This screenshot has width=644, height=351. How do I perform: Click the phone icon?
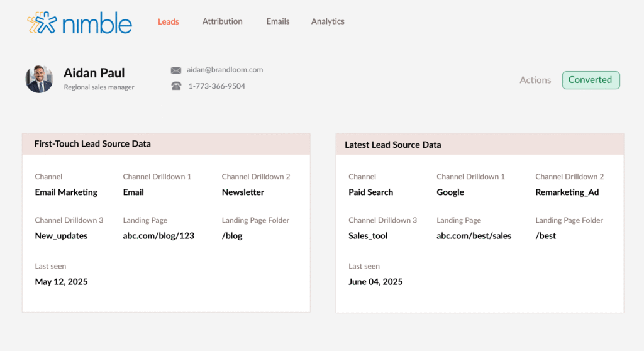click(176, 86)
